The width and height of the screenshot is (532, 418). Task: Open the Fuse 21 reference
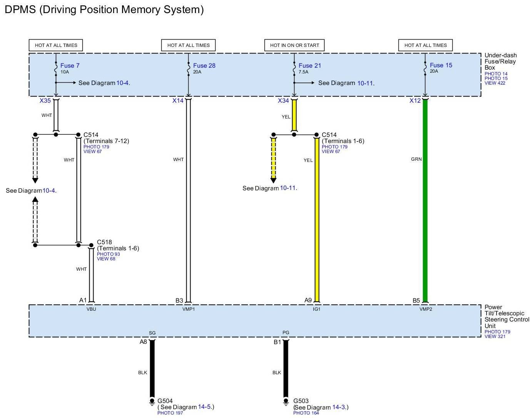[x=309, y=66]
